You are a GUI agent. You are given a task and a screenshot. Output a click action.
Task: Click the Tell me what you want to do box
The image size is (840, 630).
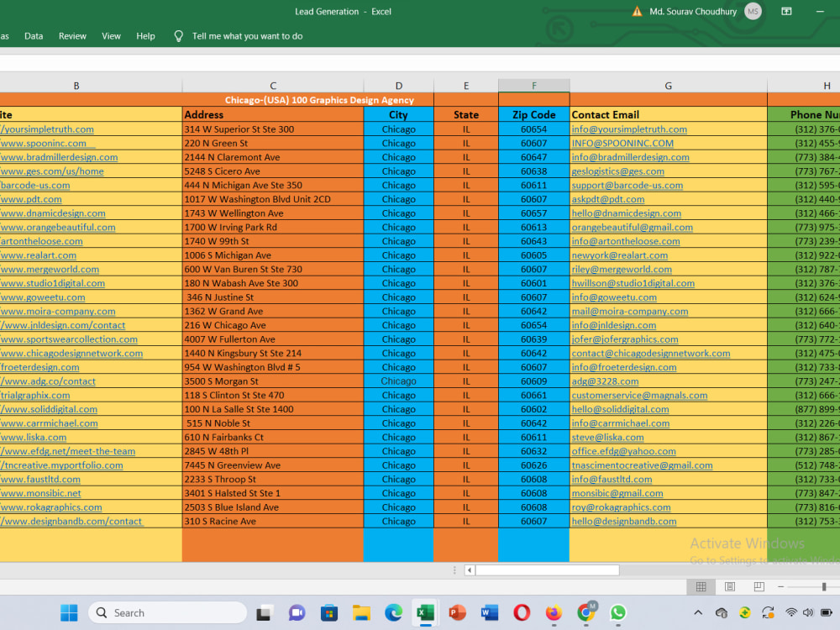(x=247, y=36)
